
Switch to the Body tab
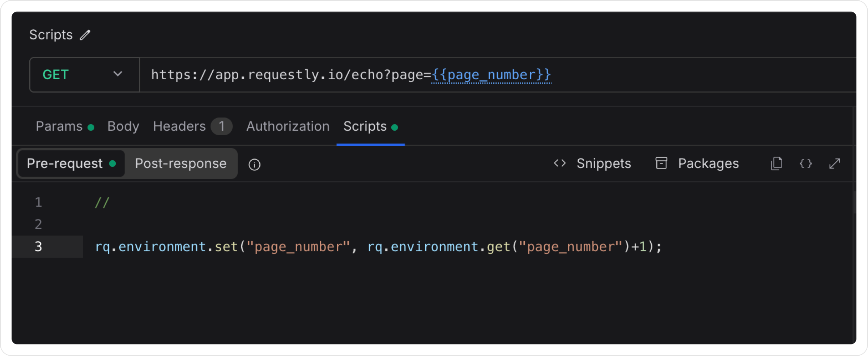123,126
